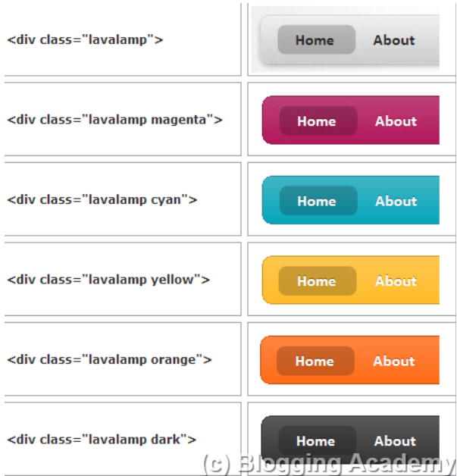Select Home in the cyan menu

pos(318,201)
